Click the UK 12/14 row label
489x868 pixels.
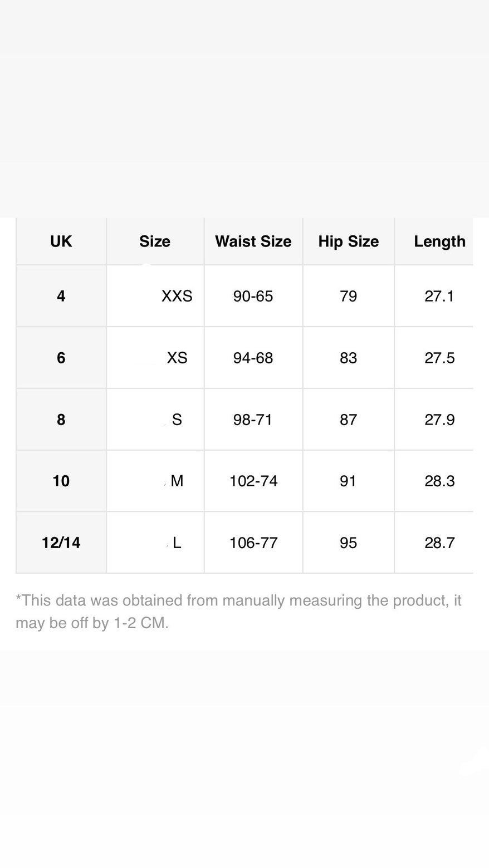coord(61,542)
